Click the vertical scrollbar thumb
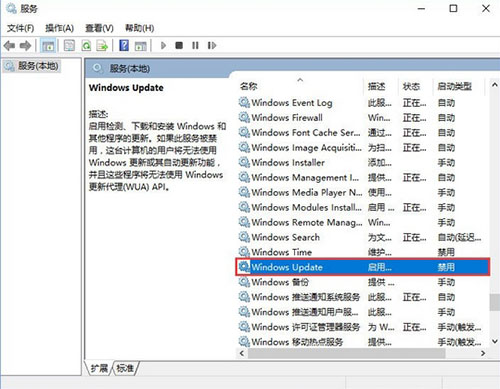500x389 pixels. [495, 302]
